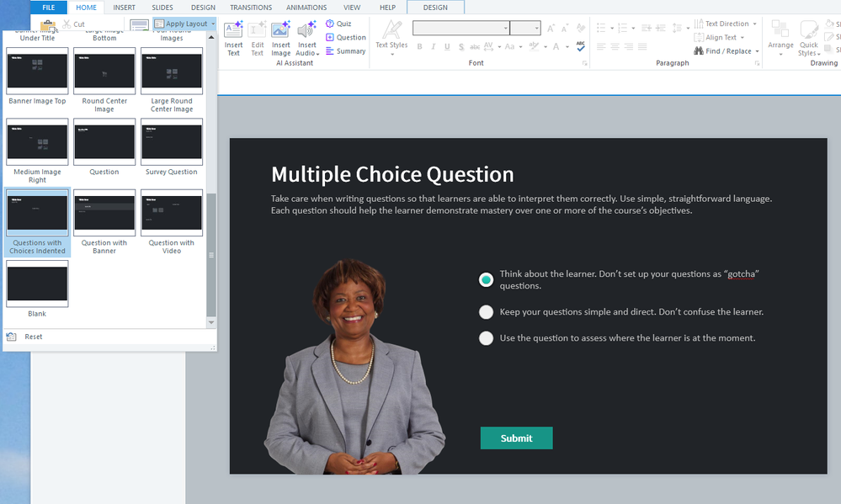Viewport: 841px width, 504px height.
Task: Open the Animations ribbon tab
Action: 306,8
